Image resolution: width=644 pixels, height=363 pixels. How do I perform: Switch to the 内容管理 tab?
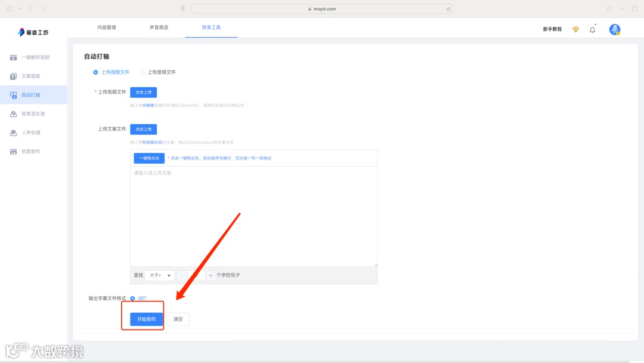pos(107,27)
